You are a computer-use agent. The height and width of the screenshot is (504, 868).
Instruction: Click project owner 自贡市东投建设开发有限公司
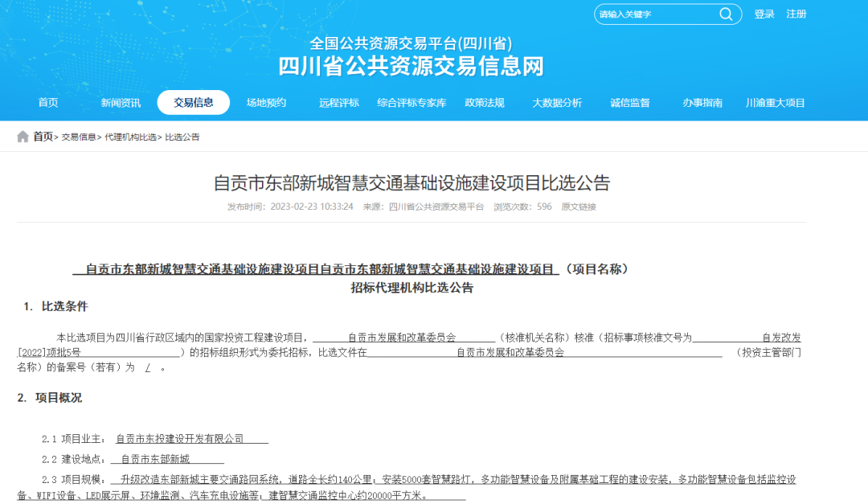(179, 439)
